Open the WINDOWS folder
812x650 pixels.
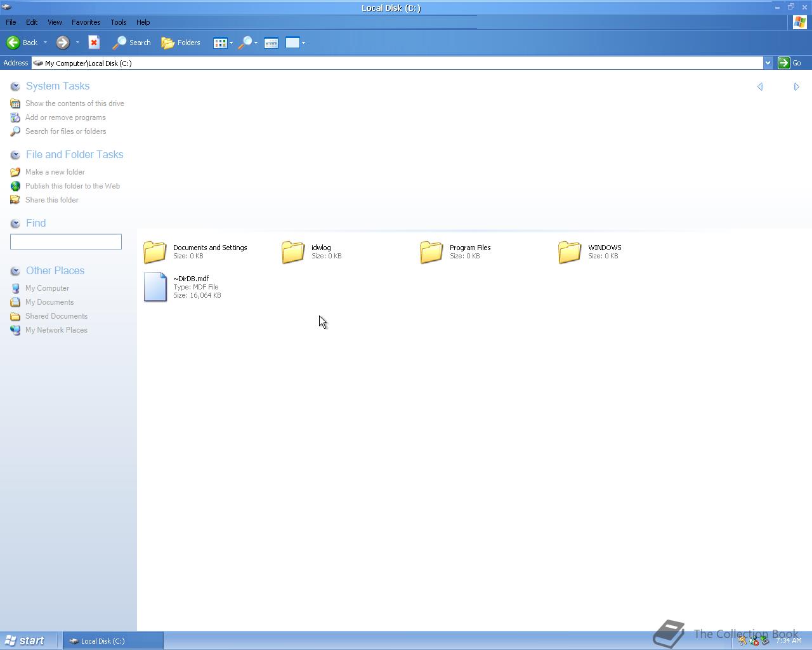(569, 251)
